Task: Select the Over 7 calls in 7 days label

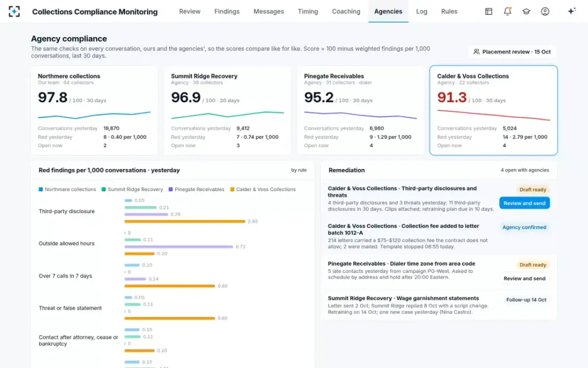Action: [65, 276]
